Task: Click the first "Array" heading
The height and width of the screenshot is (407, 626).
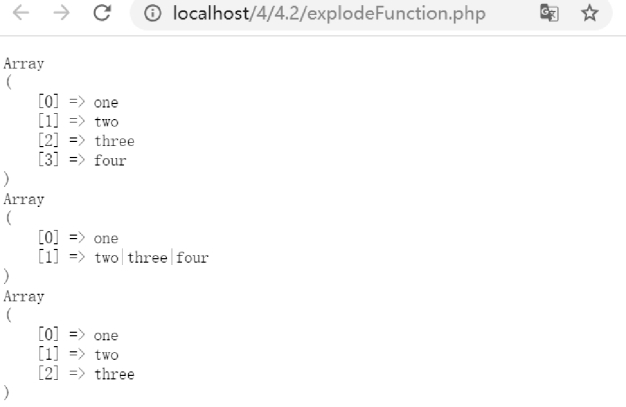Action: 24,63
